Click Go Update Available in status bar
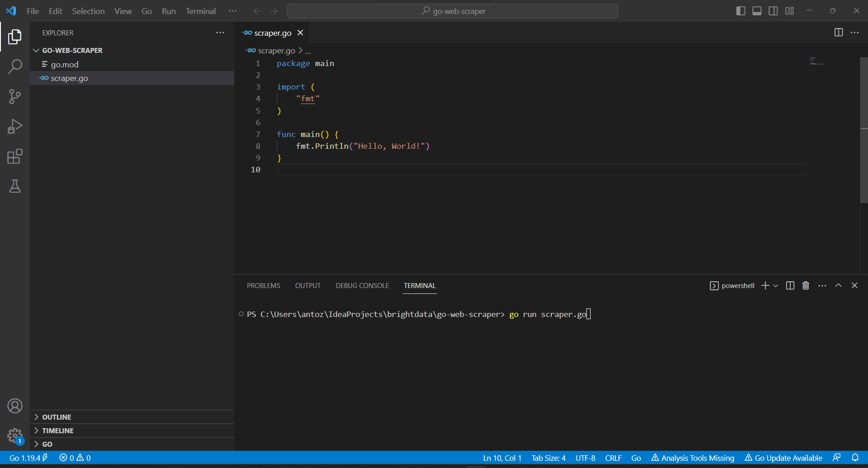Viewport: 868px width, 468px height. click(783, 458)
